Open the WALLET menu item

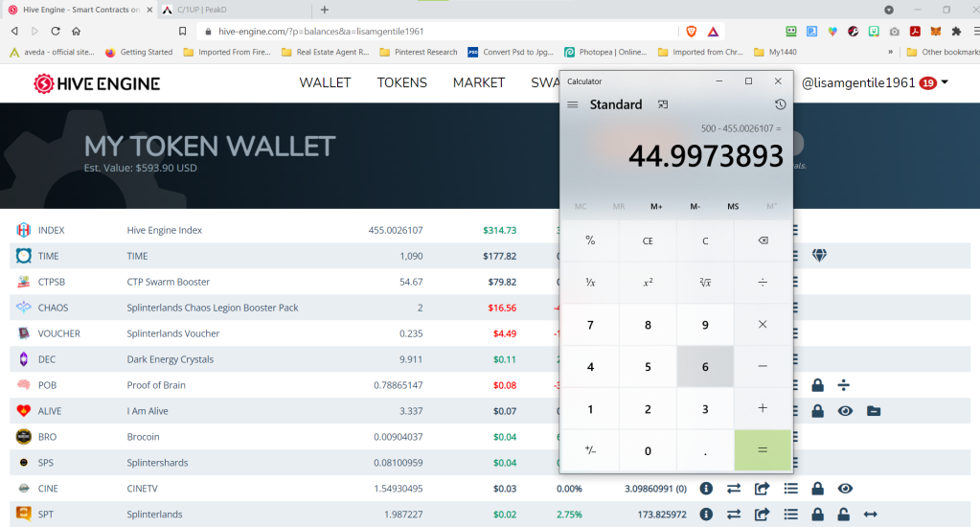[x=325, y=82]
